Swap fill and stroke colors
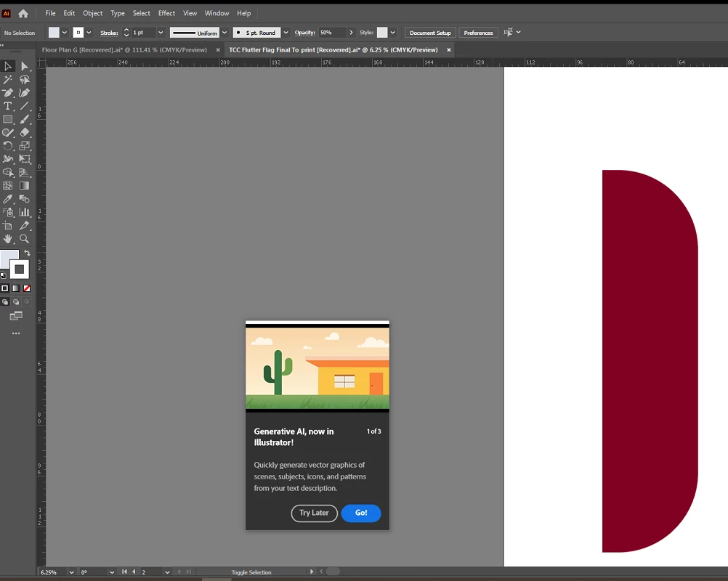 pyautogui.click(x=28, y=253)
